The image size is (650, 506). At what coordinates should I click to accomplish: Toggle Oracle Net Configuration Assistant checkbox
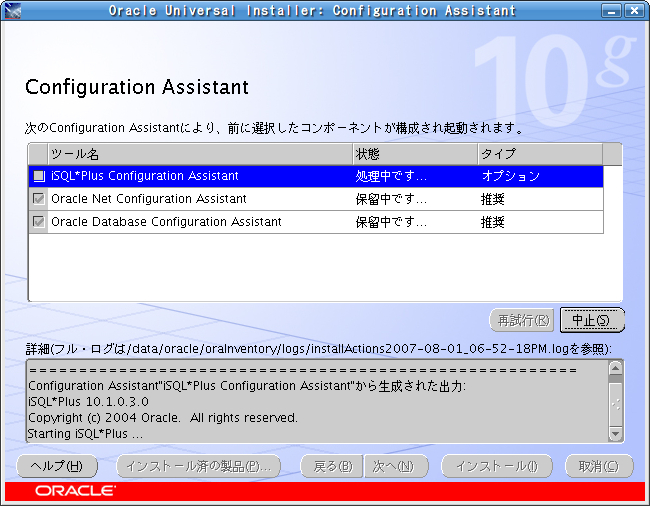point(39,199)
